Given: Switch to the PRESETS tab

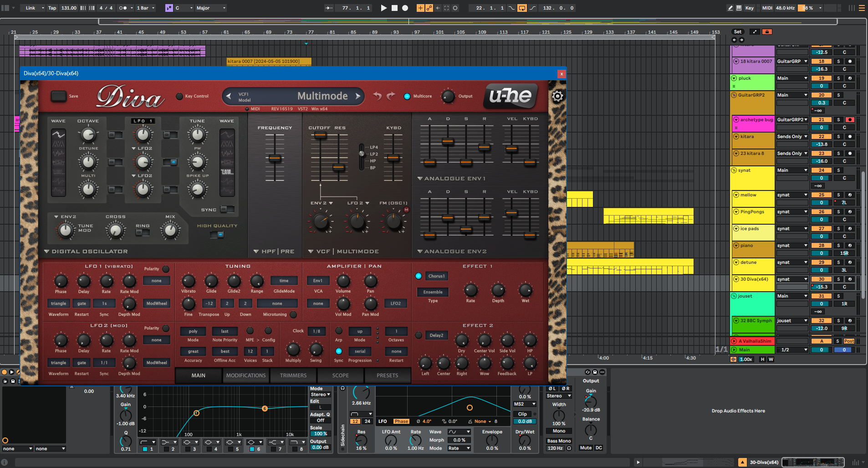Looking at the screenshot, I should tap(388, 375).
